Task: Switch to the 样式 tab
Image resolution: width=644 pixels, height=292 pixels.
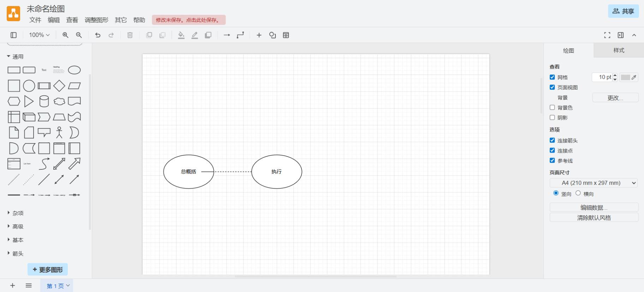Action: [619, 50]
